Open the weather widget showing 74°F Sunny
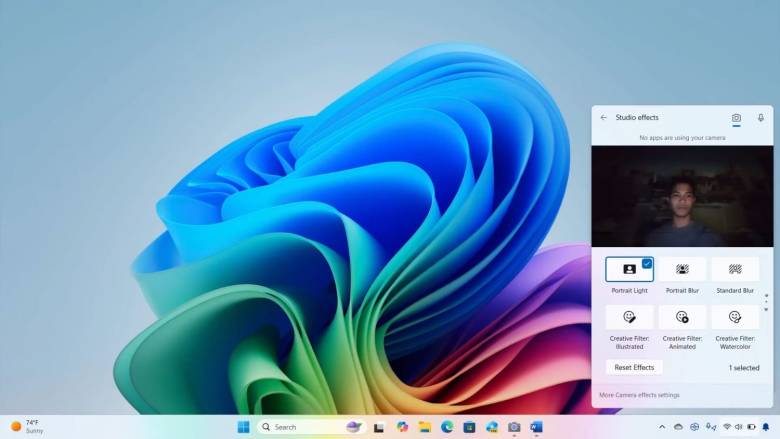The width and height of the screenshot is (780, 439). point(27,427)
